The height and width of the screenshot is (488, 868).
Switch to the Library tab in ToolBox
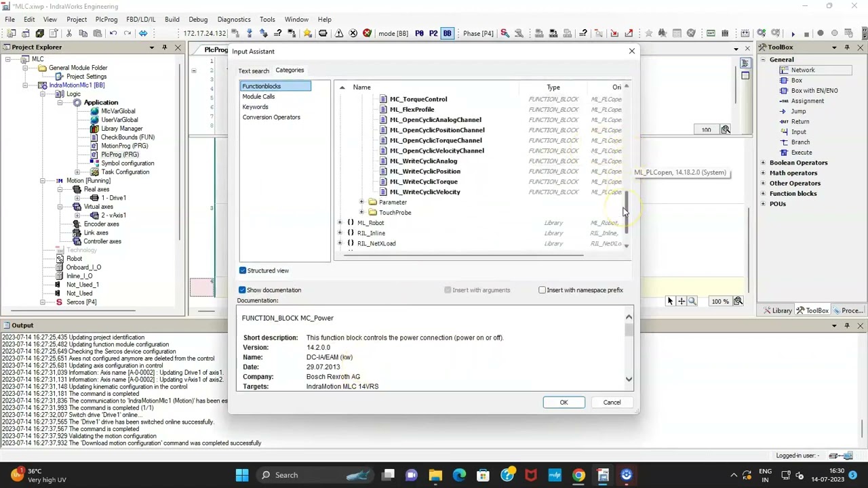click(777, 310)
